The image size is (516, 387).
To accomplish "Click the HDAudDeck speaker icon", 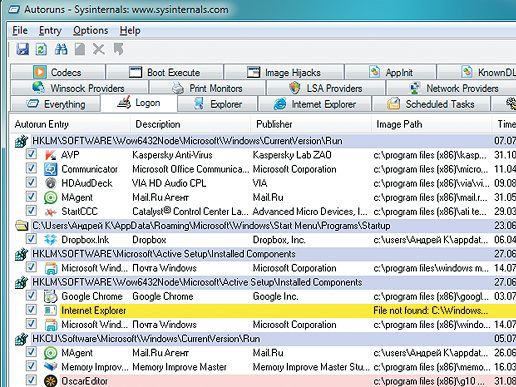I will [x=50, y=183].
